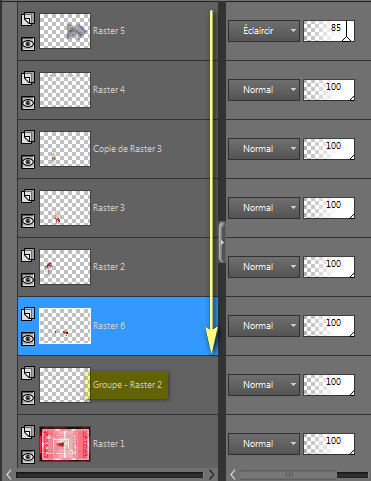Collapse the layers panel splitter handle
Screen dimensions: 371x481
(222, 242)
